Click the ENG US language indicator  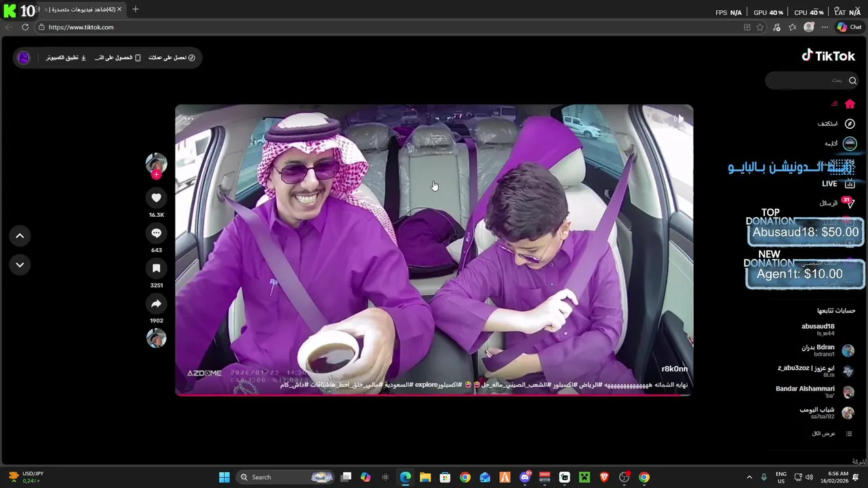pos(781,477)
